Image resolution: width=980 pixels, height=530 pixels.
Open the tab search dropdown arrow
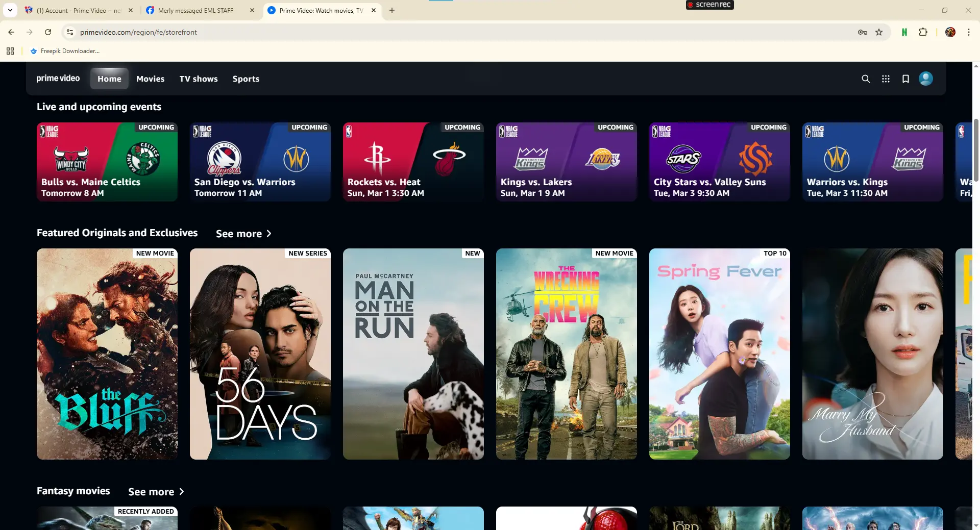(x=10, y=10)
